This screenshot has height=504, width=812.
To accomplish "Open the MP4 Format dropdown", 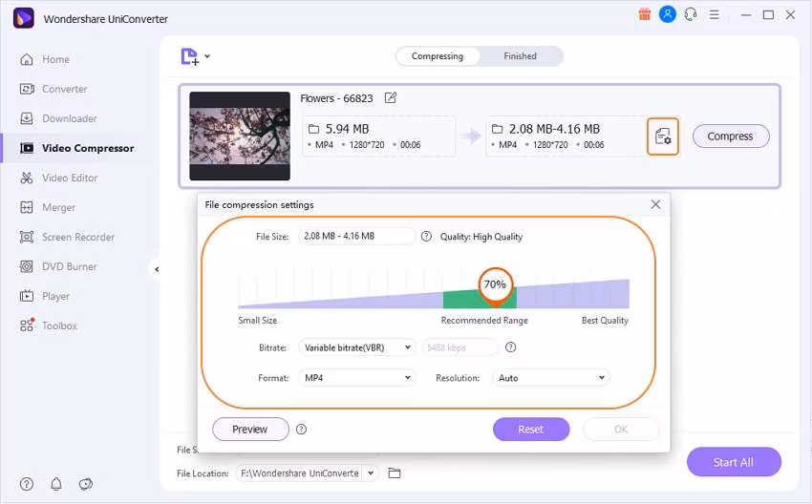I will pyautogui.click(x=357, y=378).
